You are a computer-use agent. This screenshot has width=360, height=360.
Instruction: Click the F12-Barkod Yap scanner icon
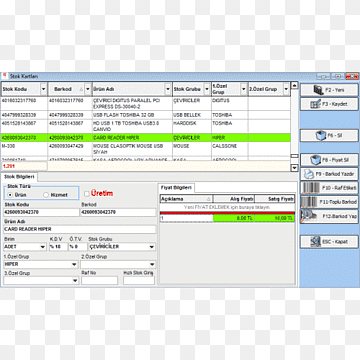coord(309,216)
